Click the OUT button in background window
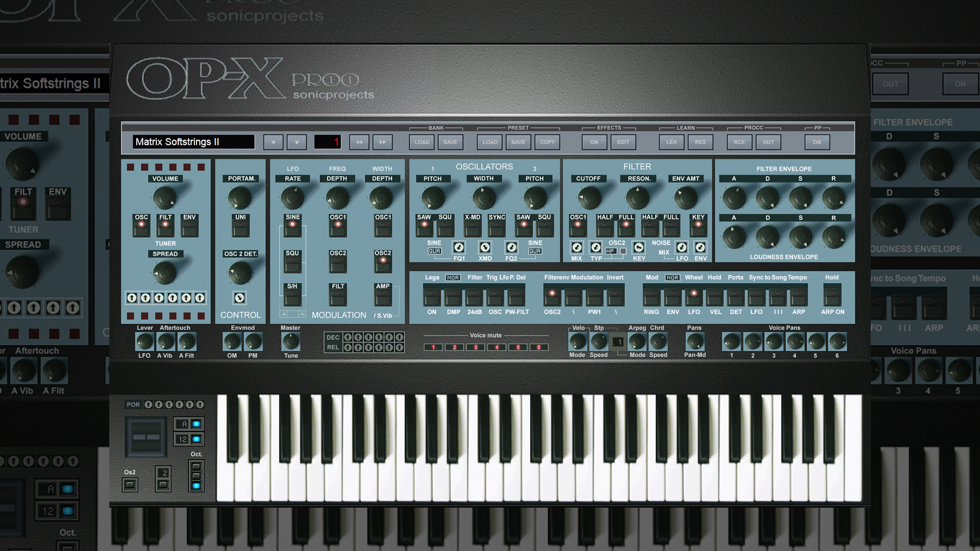The height and width of the screenshot is (551, 980). pyautogui.click(x=890, y=84)
